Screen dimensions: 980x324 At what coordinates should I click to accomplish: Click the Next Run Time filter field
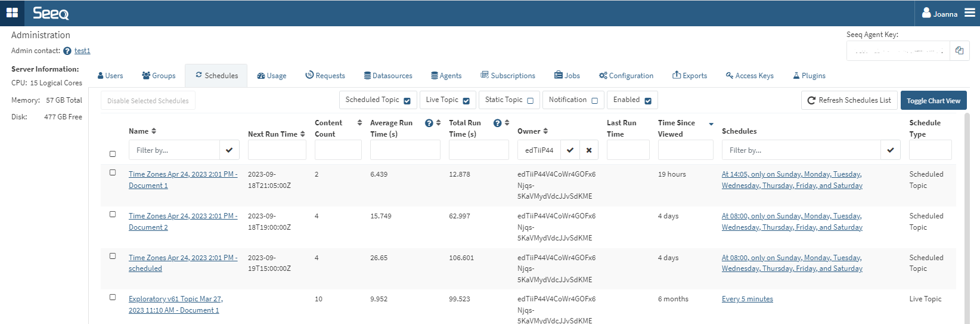[x=277, y=150]
